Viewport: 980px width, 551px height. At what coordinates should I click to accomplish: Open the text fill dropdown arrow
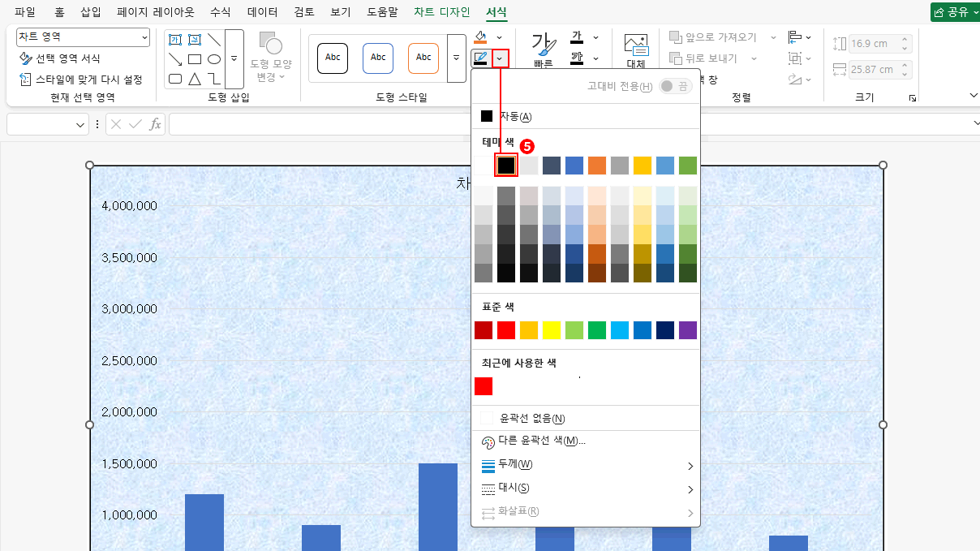[x=596, y=37]
